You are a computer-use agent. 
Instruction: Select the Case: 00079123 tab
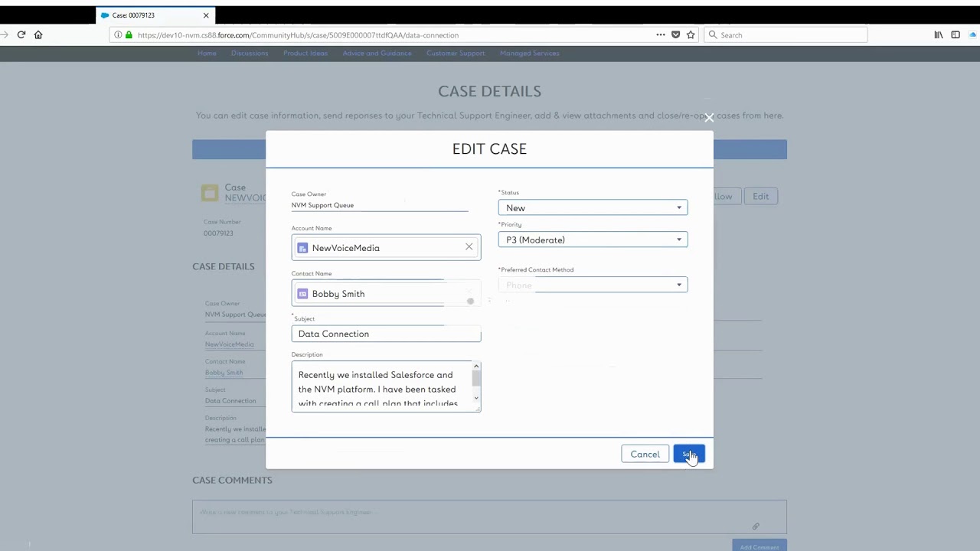point(155,15)
